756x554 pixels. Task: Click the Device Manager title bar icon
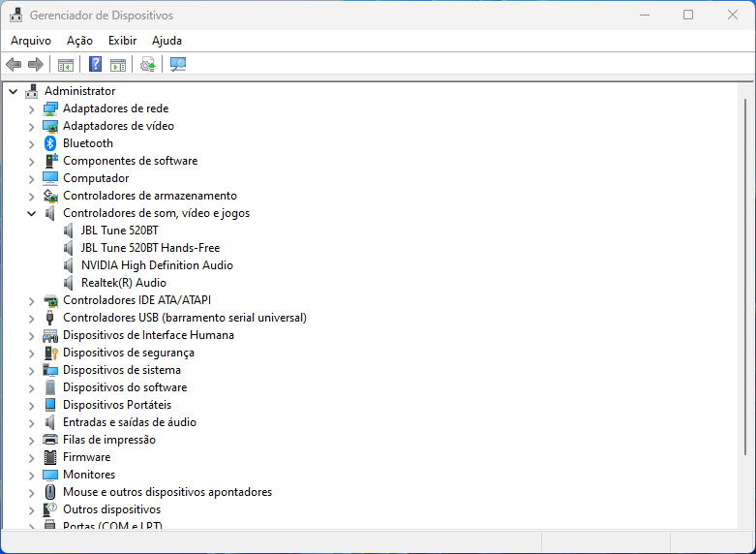pyautogui.click(x=15, y=15)
